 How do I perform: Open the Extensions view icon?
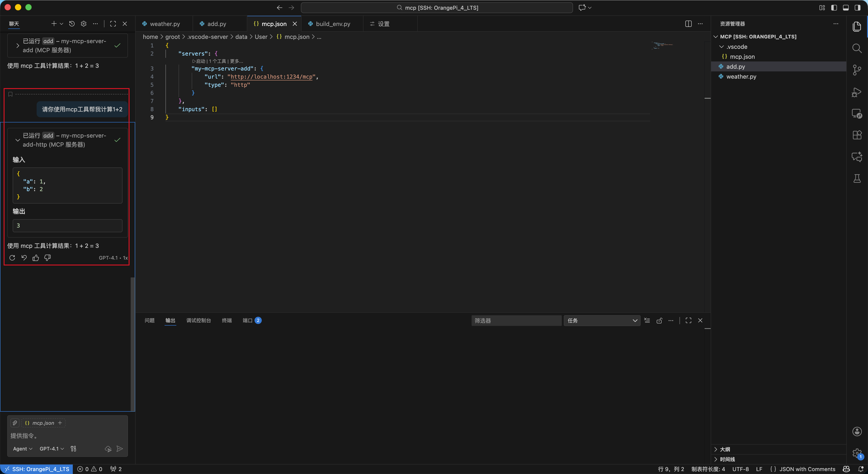[857, 135]
